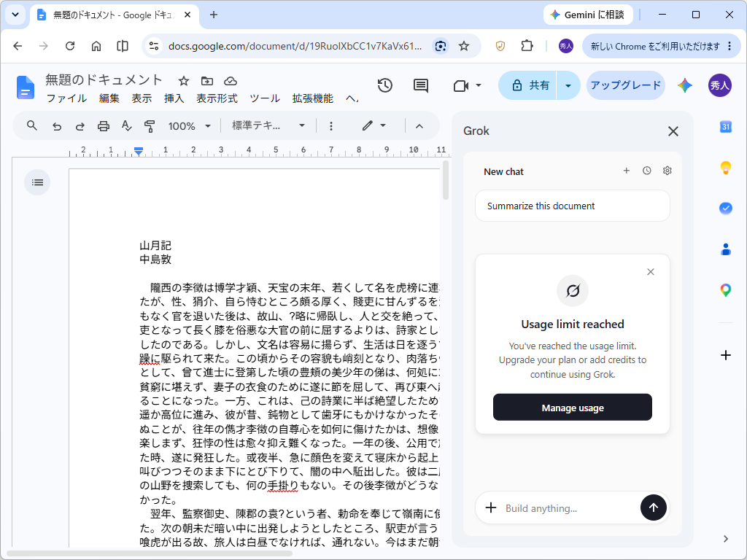The height and width of the screenshot is (560, 747).
Task: Open Contacts side panel icon
Action: 725,249
